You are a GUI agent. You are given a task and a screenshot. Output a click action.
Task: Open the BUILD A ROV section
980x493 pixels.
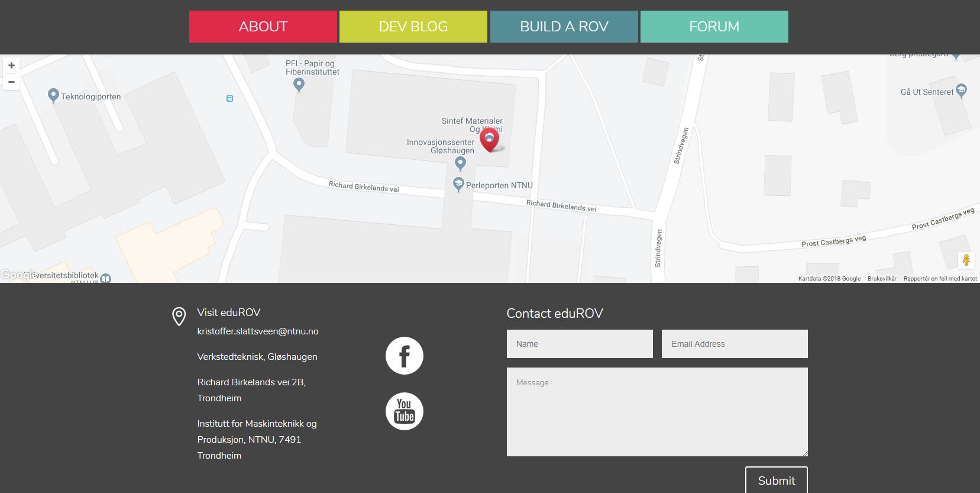[564, 27]
